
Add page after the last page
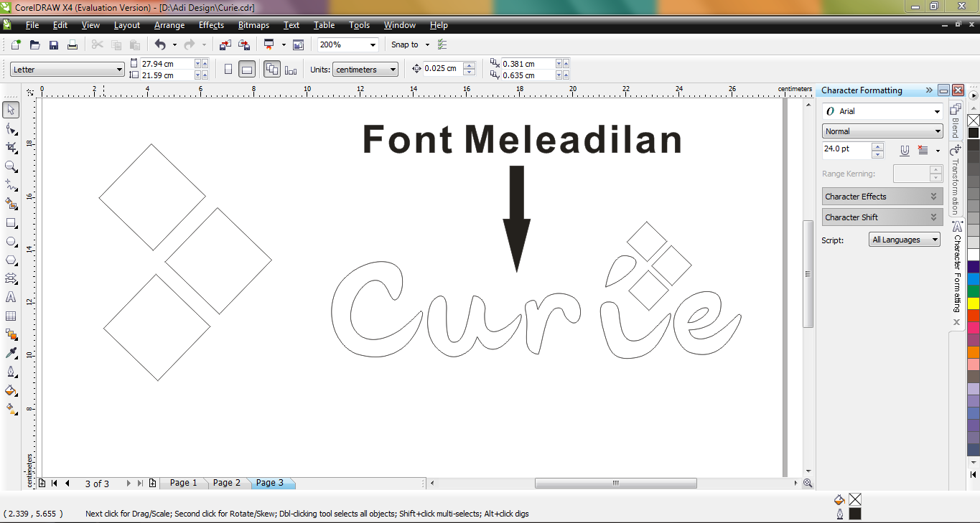coord(152,484)
